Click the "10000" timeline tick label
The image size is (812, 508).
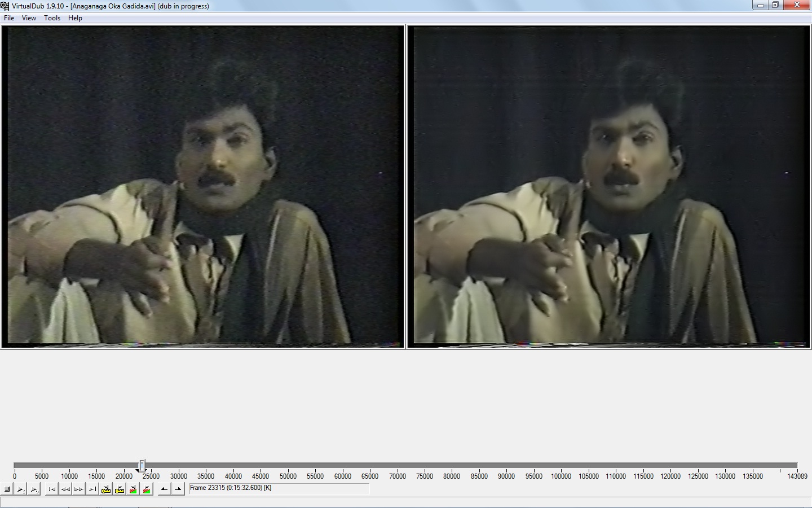pyautogui.click(x=69, y=476)
